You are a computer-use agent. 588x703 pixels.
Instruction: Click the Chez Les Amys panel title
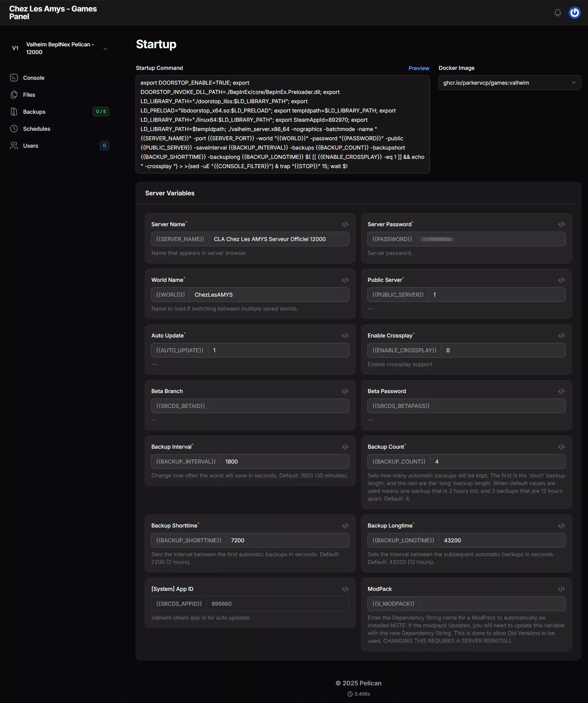pos(53,13)
